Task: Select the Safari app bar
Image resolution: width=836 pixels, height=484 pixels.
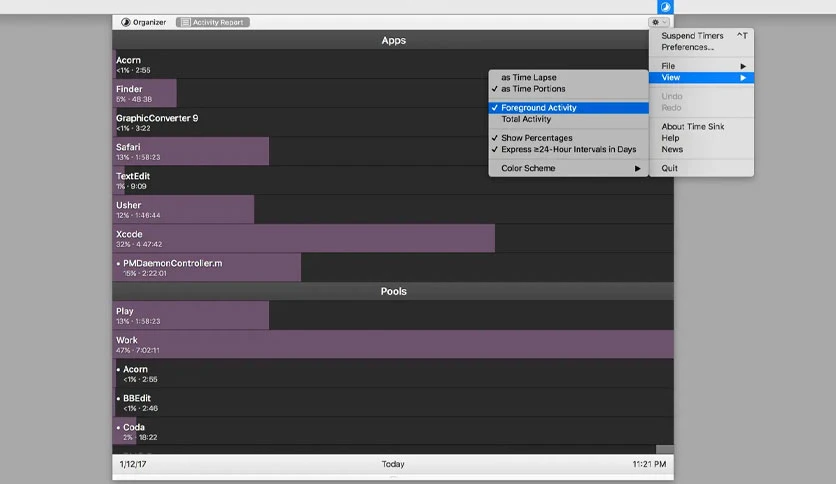Action: click(191, 151)
